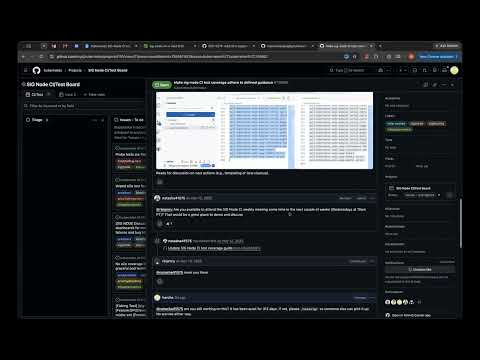The height and width of the screenshot is (360, 480).
Task: Open SIG Node CI/Test Board project entry
Action: (413, 188)
